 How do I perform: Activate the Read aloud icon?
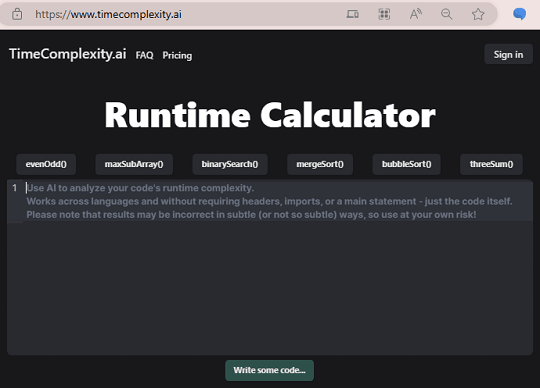point(415,14)
